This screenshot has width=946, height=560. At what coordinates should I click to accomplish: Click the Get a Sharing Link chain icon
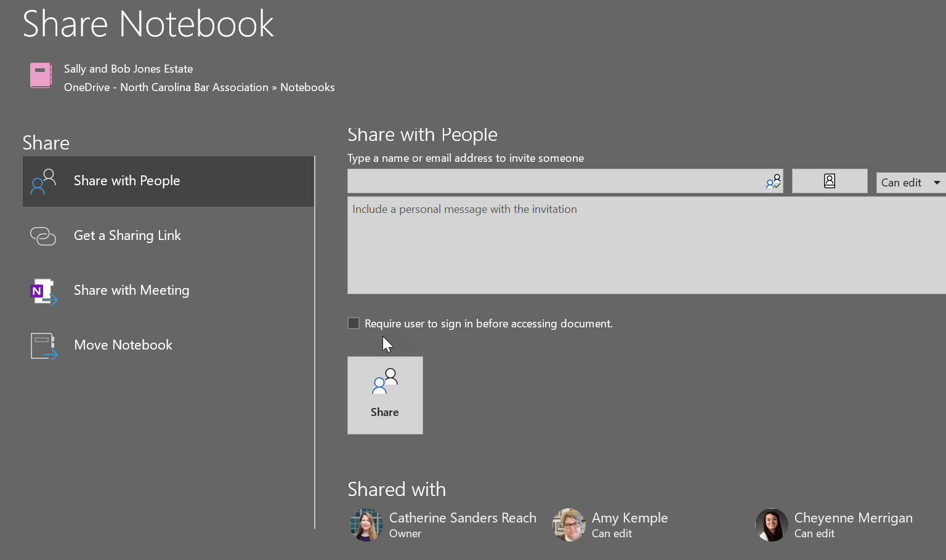(43, 236)
